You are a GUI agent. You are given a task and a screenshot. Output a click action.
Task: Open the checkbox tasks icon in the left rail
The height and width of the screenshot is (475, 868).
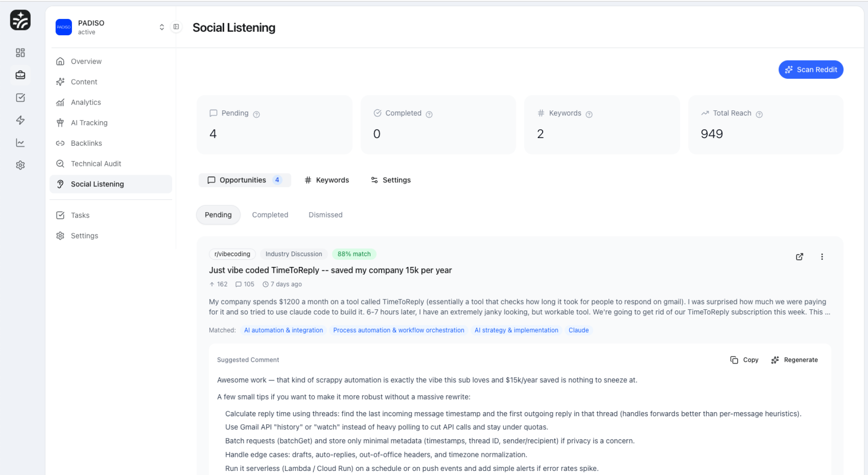[20, 98]
